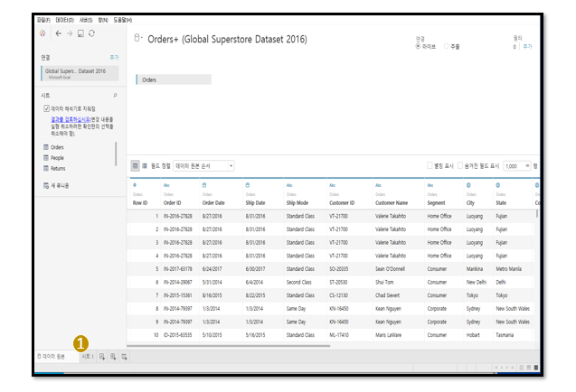Open data source dropdown arrow beside title
Image resolution: width=576 pixels, height=392 pixels.
tap(142, 37)
